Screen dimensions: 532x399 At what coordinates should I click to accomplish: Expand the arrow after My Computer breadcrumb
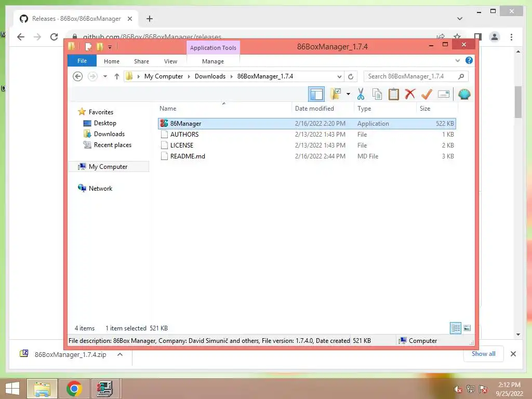(189, 76)
